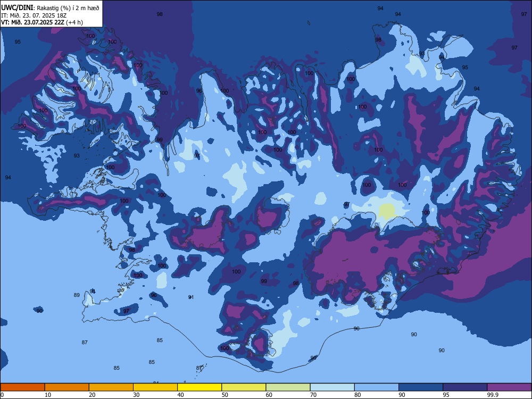Click the pale blue 70–80 legend swatch
Viewport: 532px width, 399px height.
332,387
